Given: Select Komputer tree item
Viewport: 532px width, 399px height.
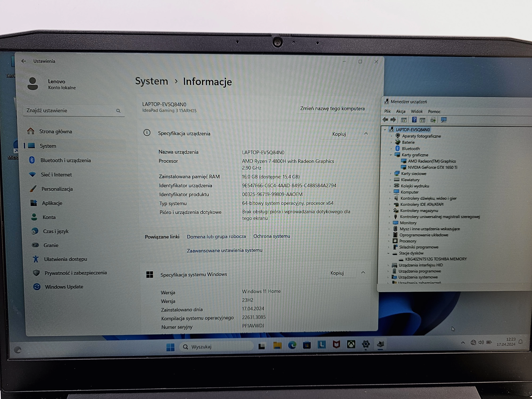Looking at the screenshot, I should pyautogui.click(x=409, y=192).
